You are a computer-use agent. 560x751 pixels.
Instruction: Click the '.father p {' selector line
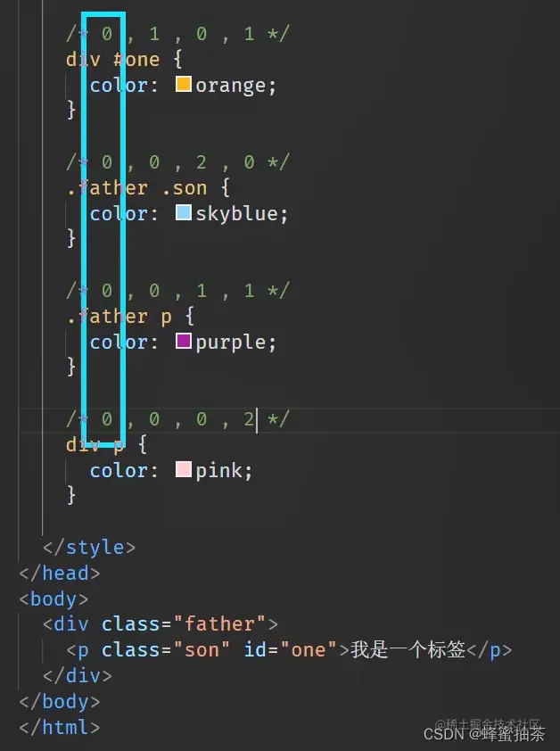click(x=130, y=316)
